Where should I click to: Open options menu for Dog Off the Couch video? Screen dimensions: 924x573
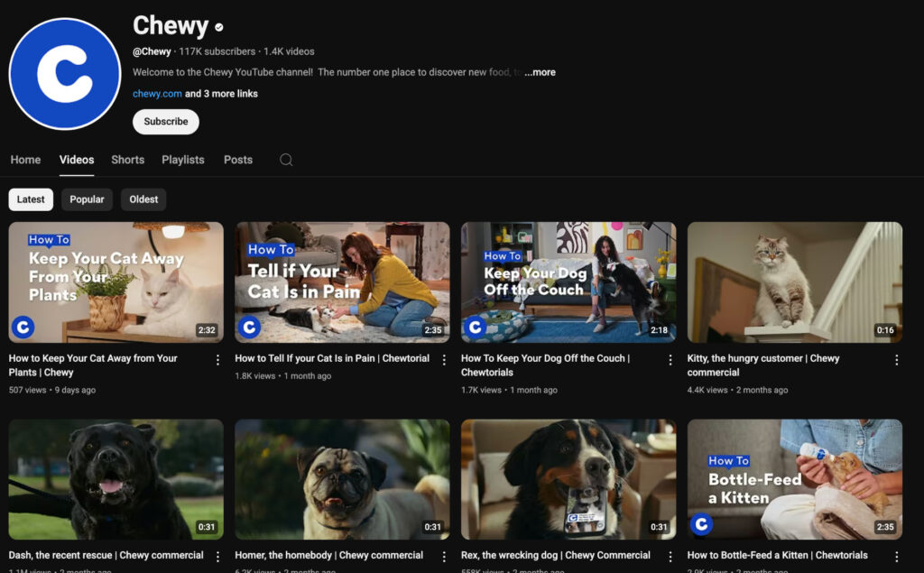point(670,360)
